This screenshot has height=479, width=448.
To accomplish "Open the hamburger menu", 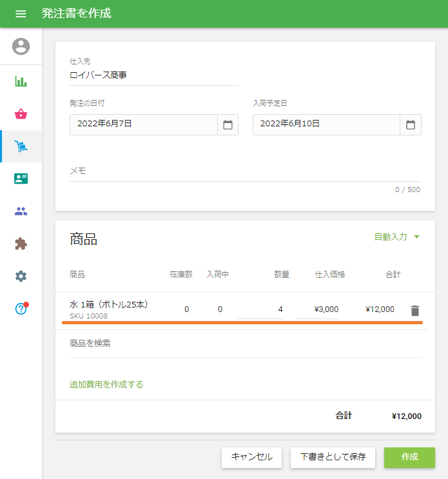I will pyautogui.click(x=21, y=14).
